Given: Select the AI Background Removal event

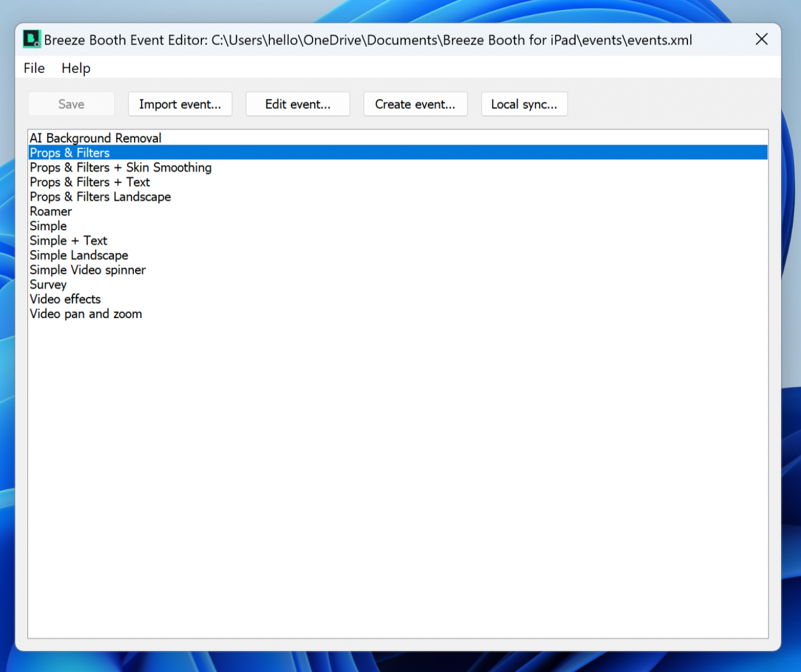Looking at the screenshot, I should (x=95, y=138).
